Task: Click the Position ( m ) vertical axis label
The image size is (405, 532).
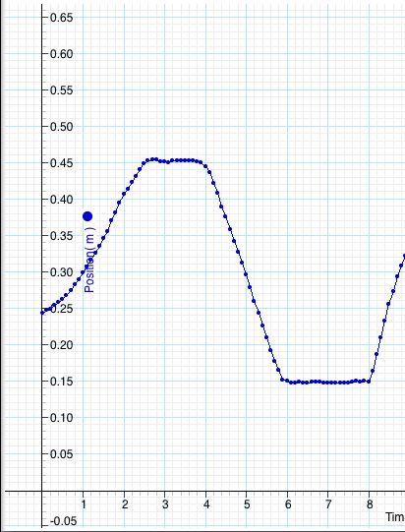Action: click(x=89, y=260)
